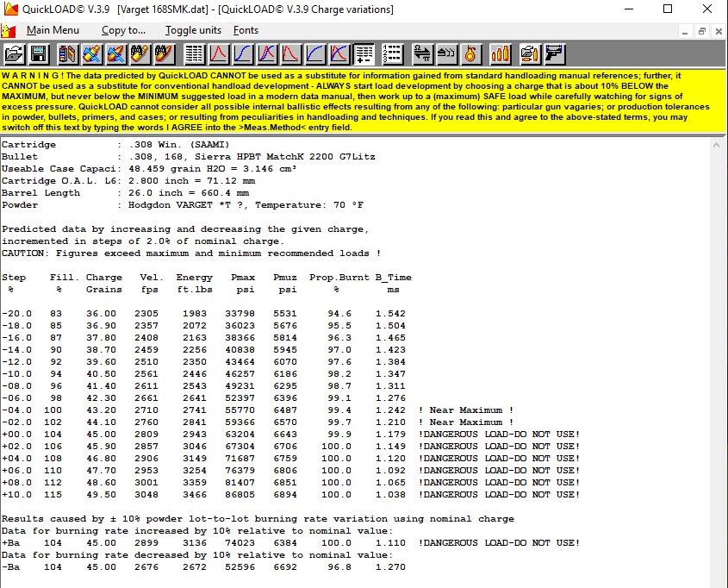Restore down the inner Charge variations window
Image resolution: width=728 pixels, height=588 pixels.
tap(702, 30)
